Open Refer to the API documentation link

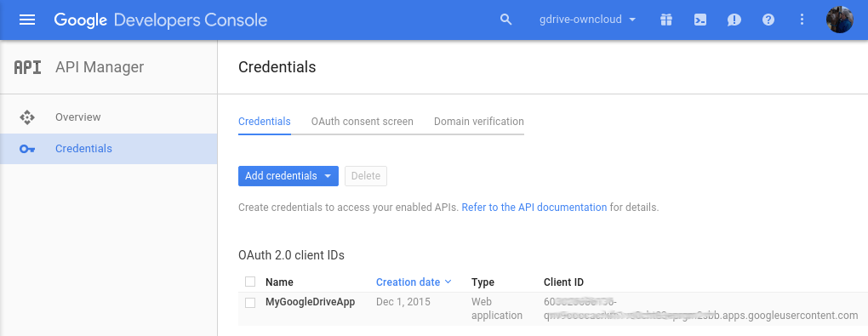534,208
